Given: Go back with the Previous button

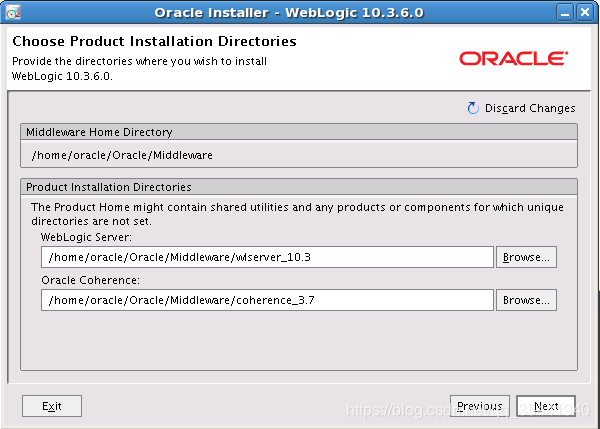Looking at the screenshot, I should (479, 406).
